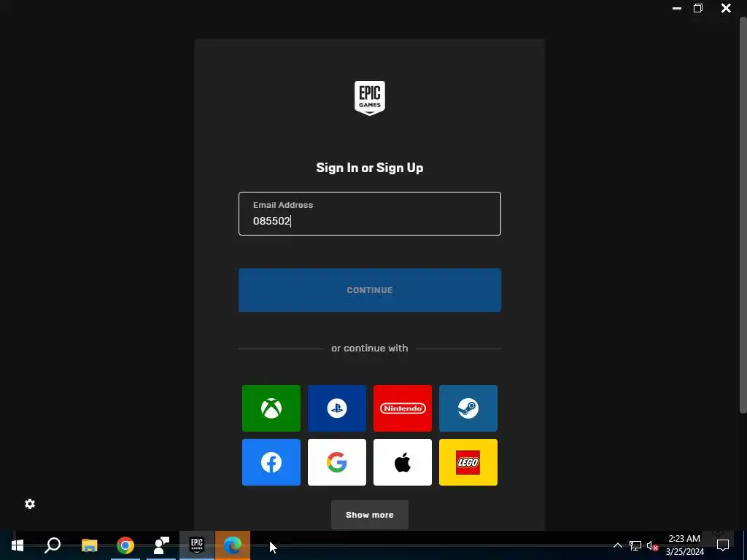This screenshot has height=560, width=747.
Task: Sign in with the Apple icon
Action: (x=403, y=462)
